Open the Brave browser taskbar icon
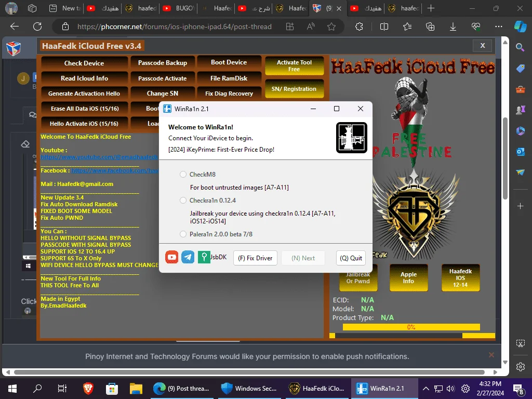Viewport: 532px width, 399px height. (x=88, y=389)
